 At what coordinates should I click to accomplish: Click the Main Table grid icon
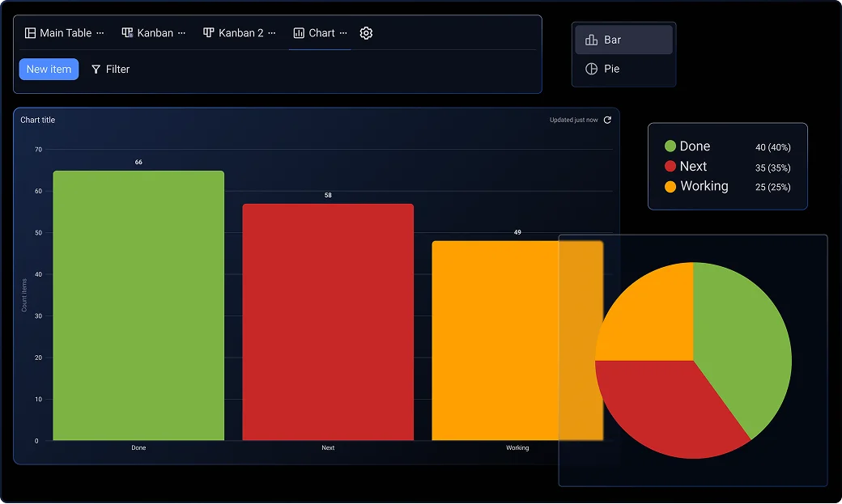30,32
